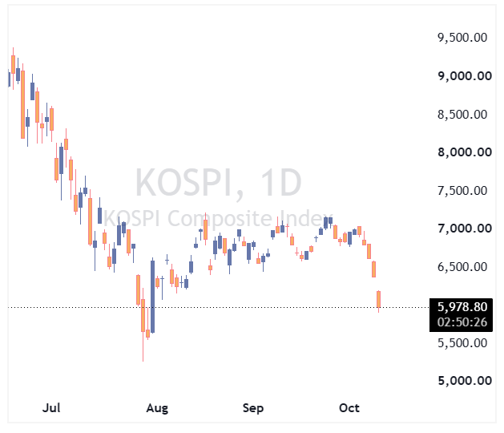Image resolution: width=504 pixels, height=433 pixels.
Task: Click the 5,500.00 price axis label
Action: pyautogui.click(x=462, y=343)
